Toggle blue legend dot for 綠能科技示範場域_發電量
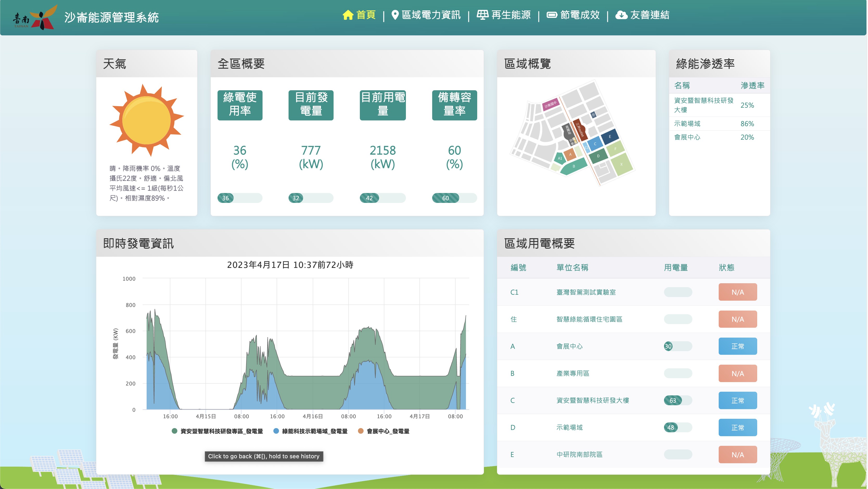The image size is (868, 489). click(276, 431)
